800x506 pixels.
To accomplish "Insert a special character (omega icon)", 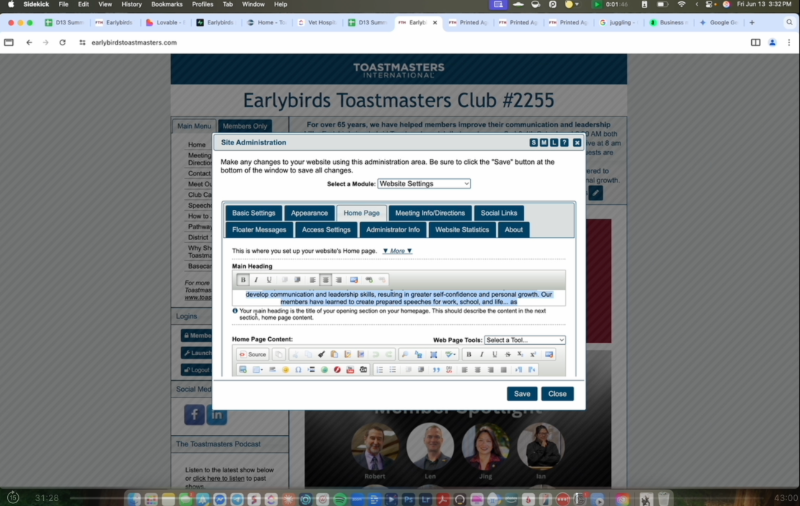I will pyautogui.click(x=298, y=369).
